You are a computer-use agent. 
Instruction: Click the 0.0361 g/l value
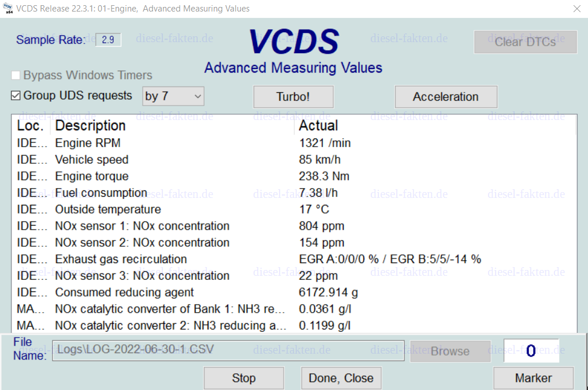325,309
